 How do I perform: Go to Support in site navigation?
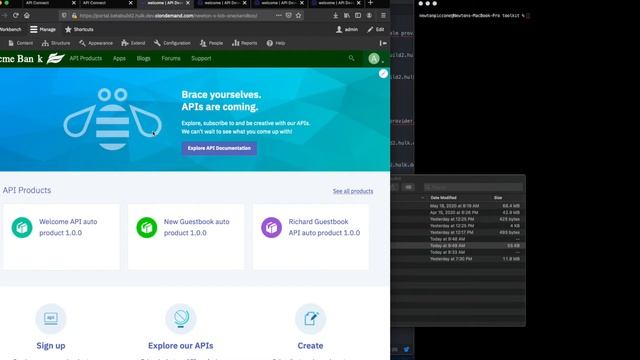tap(201, 58)
